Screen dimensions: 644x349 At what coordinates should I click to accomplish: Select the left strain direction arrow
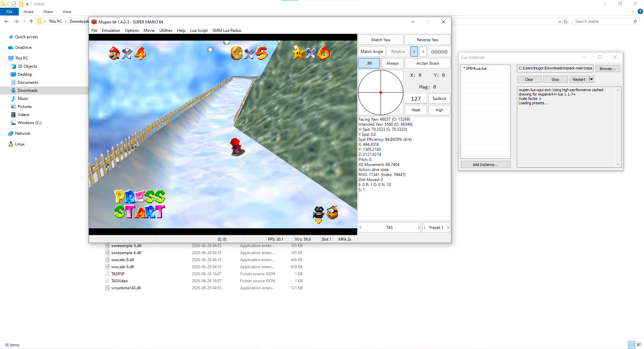(414, 52)
